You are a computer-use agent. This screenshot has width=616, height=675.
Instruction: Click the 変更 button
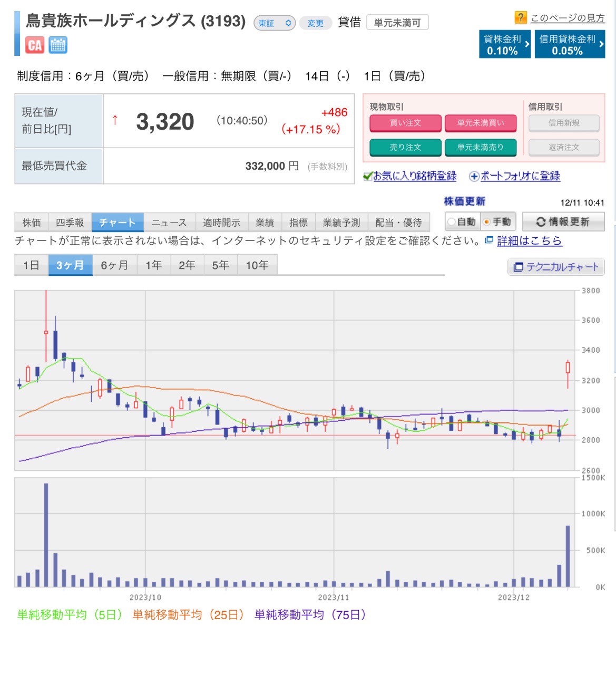(316, 23)
